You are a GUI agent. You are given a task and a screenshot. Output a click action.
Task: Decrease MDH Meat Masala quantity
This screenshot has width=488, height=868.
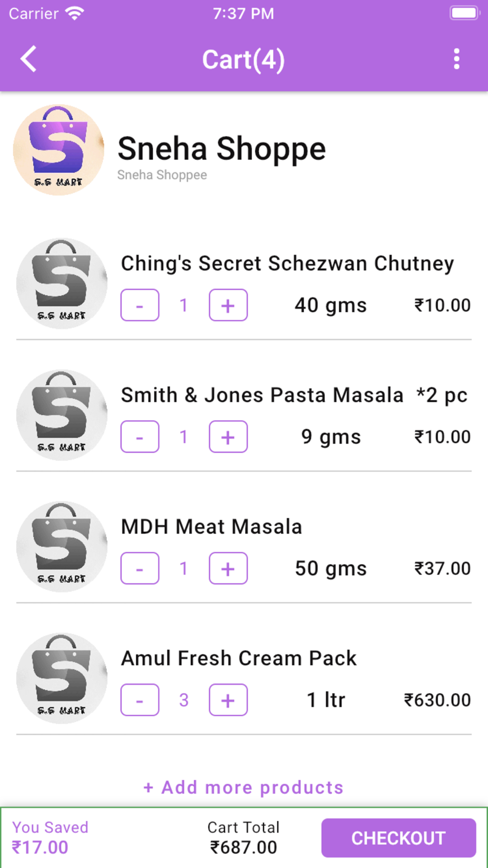pos(140,568)
